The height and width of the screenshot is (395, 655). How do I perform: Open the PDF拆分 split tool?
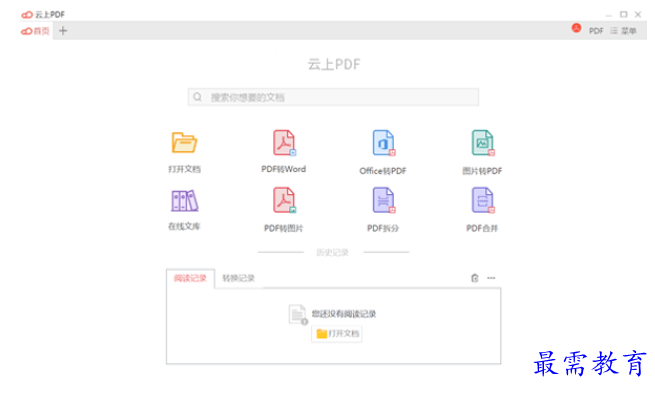pos(383,200)
